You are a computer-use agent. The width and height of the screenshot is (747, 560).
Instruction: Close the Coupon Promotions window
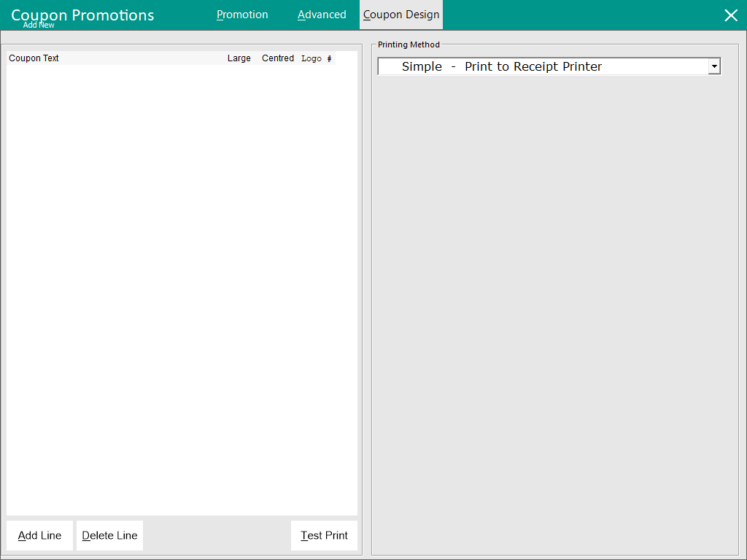pos(731,15)
